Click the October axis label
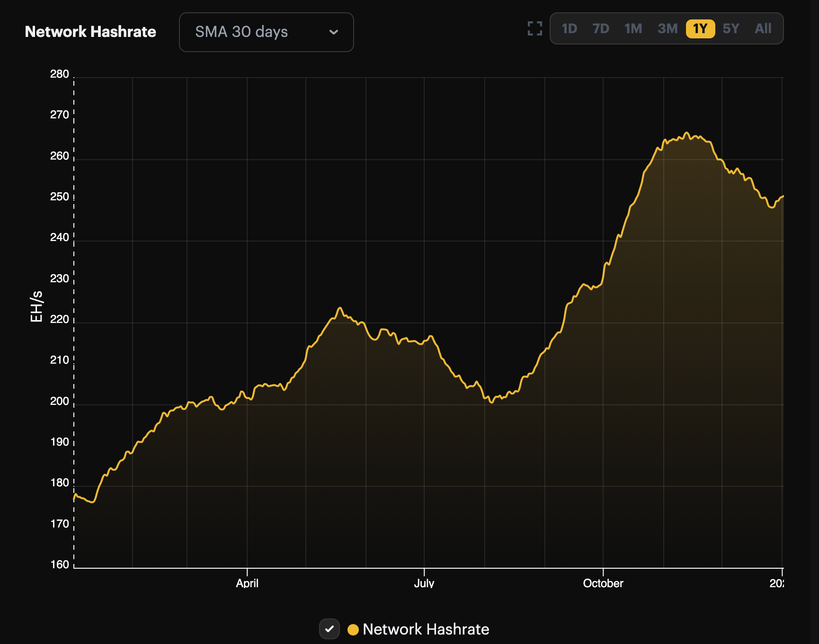819x644 pixels. (x=603, y=584)
